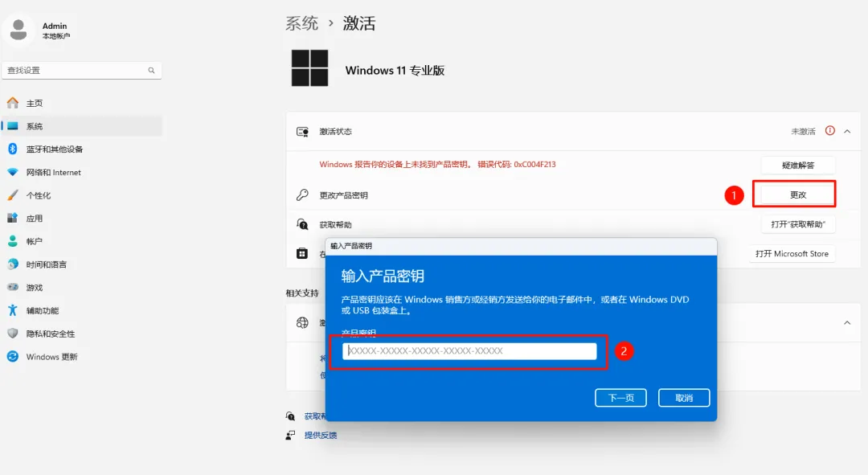Click the 输入产品密钥 dialog title bar
This screenshot has width=868, height=475.
click(521, 246)
